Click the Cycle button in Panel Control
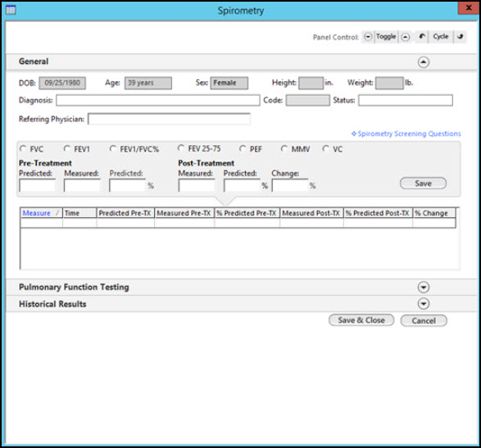This screenshot has width=481, height=448. (x=441, y=37)
